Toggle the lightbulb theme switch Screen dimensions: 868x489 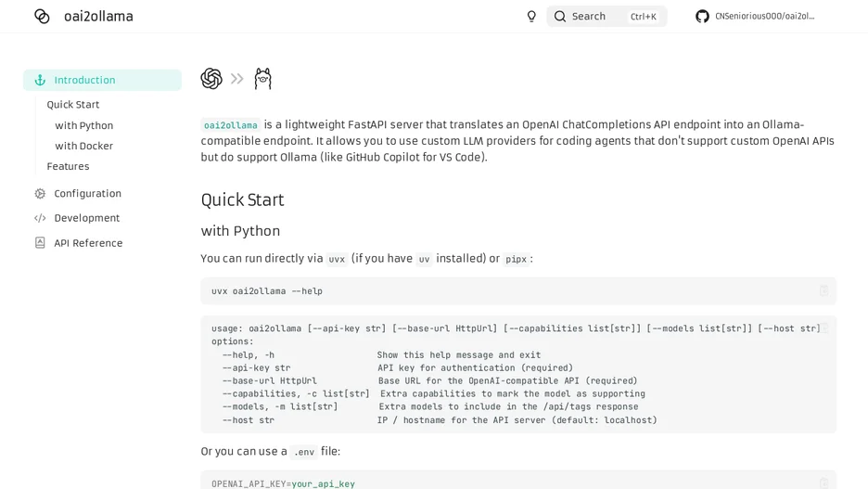pos(531,17)
